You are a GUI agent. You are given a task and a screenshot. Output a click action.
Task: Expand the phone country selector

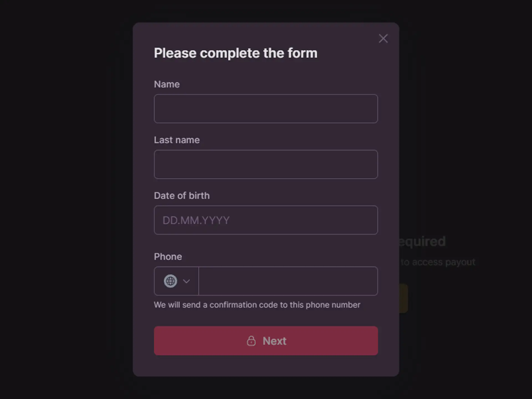click(x=177, y=281)
